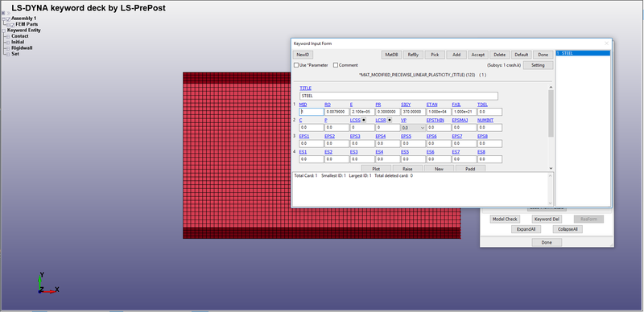This screenshot has height=312, width=644.
Task: Click the FAIL field with 1.000e+21
Action: pyautogui.click(x=464, y=112)
